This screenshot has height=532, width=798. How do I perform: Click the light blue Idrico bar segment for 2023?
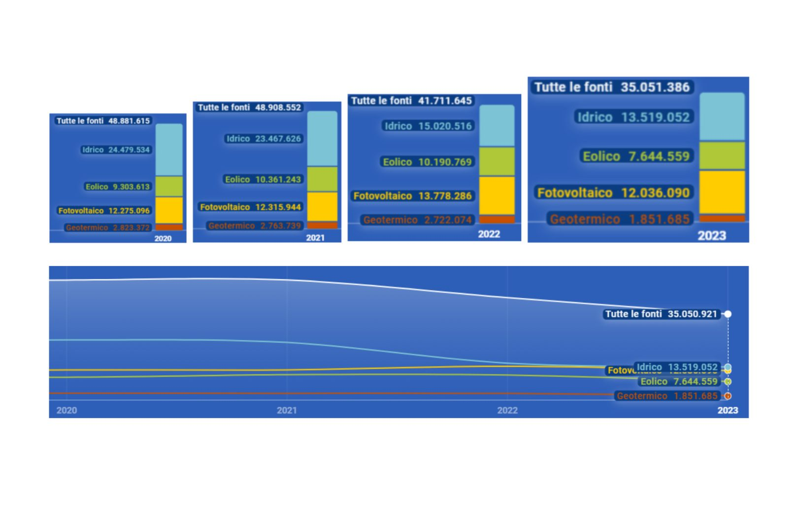[x=722, y=117]
